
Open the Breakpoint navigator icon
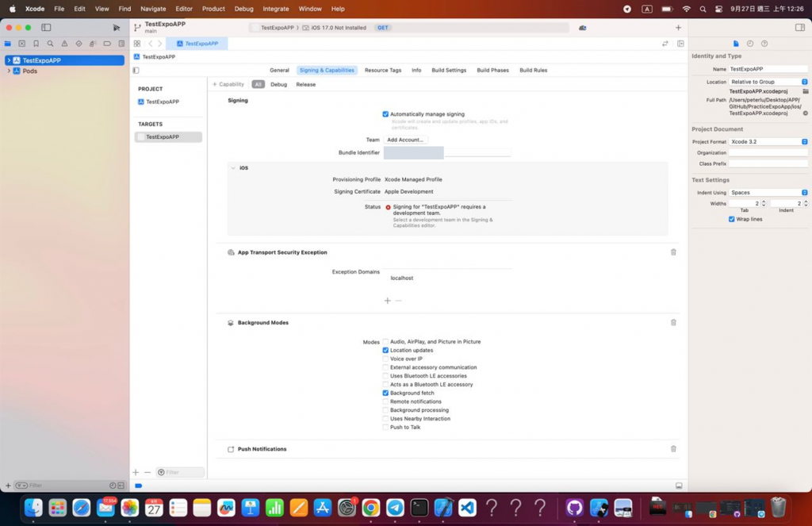pos(107,44)
